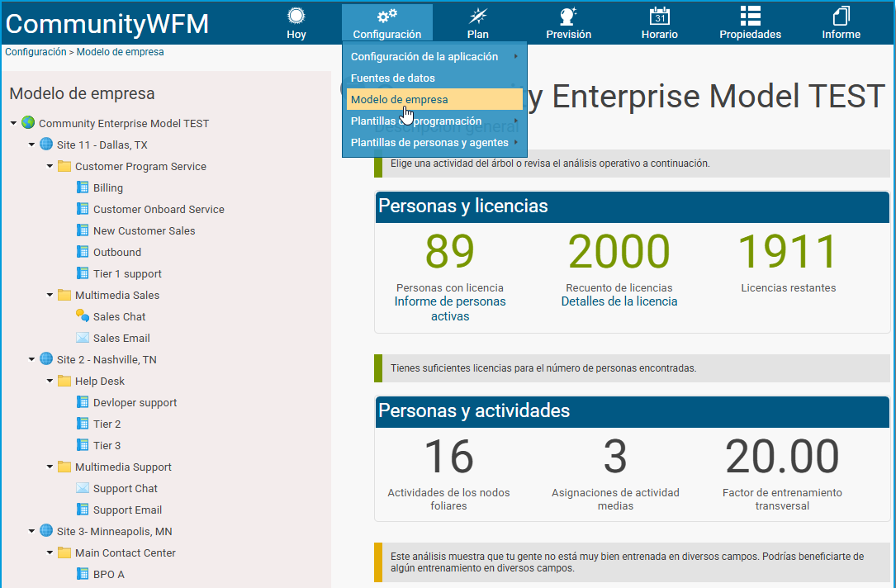
Task: Open the Informe documents icon
Action: tap(841, 16)
